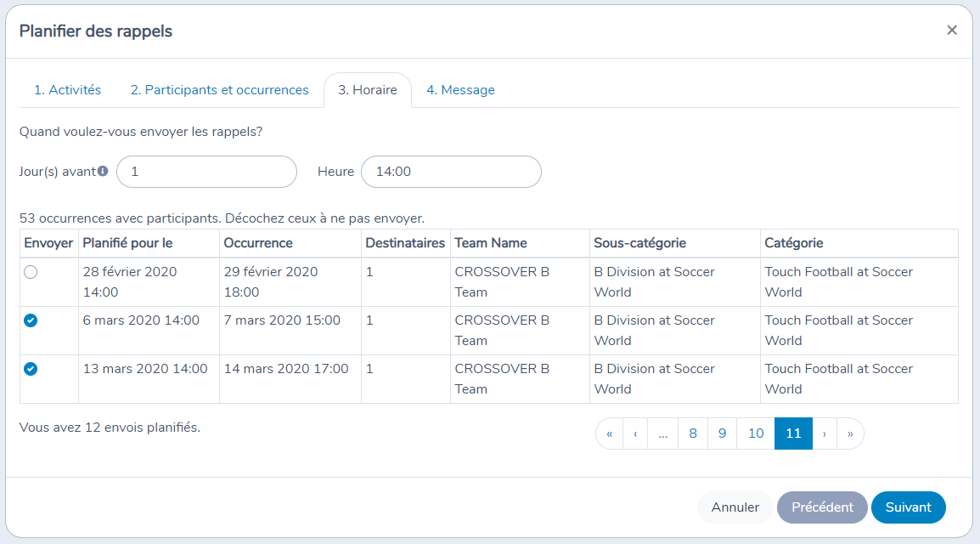Click the info icon beside Jour(s) avant
Screen dimensions: 980x544
coord(103,171)
